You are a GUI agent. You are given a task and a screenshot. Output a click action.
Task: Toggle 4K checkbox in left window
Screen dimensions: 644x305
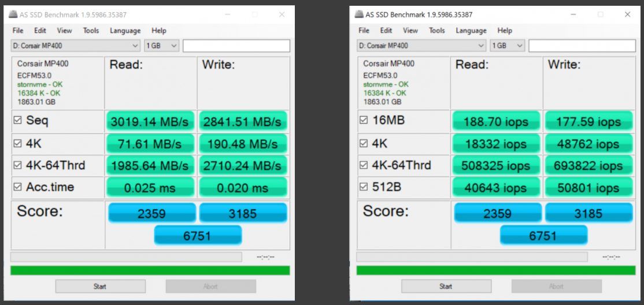[x=18, y=144]
